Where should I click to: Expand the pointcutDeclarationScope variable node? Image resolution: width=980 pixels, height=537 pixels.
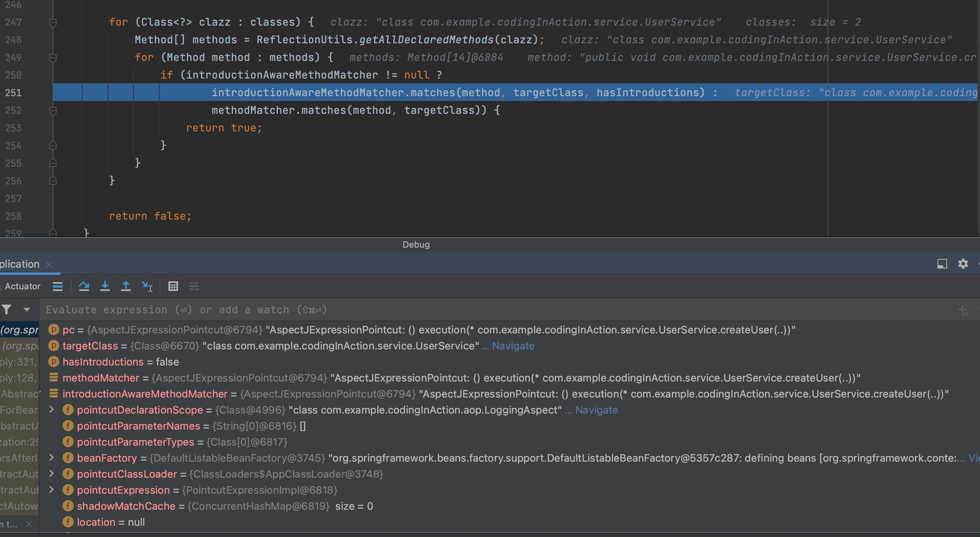click(51, 410)
